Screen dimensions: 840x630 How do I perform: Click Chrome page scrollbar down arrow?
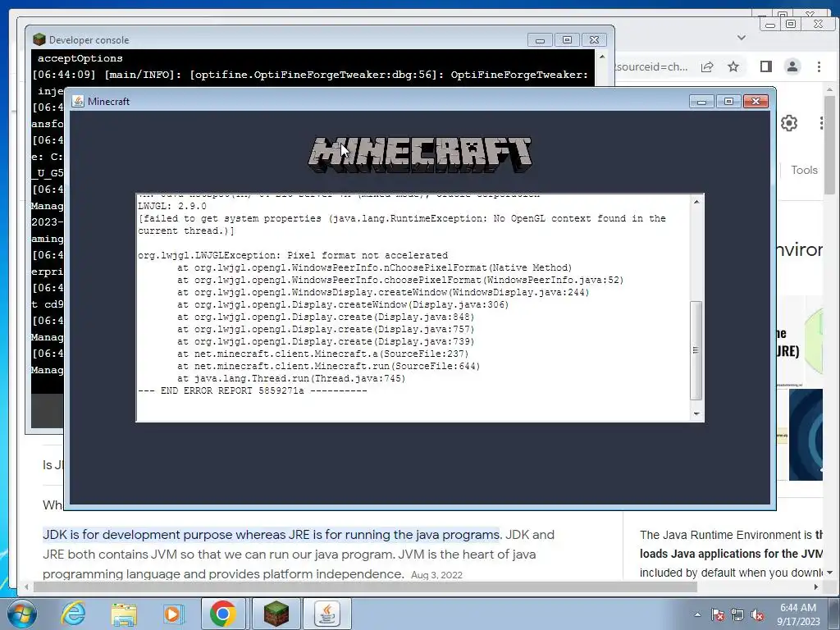829,572
